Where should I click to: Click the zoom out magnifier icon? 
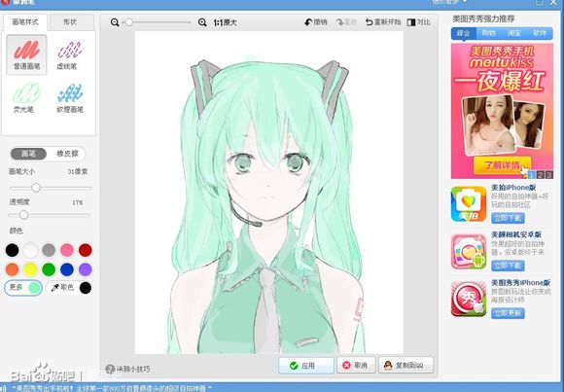pos(115,22)
